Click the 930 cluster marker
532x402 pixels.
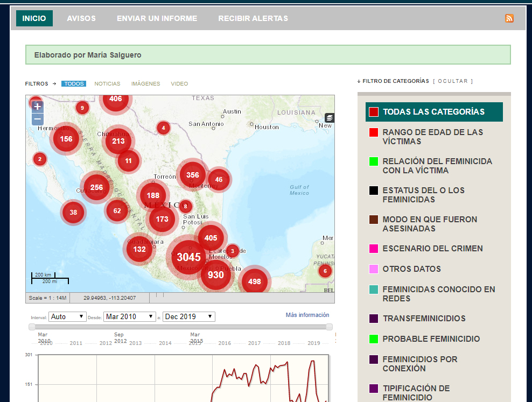(x=215, y=275)
